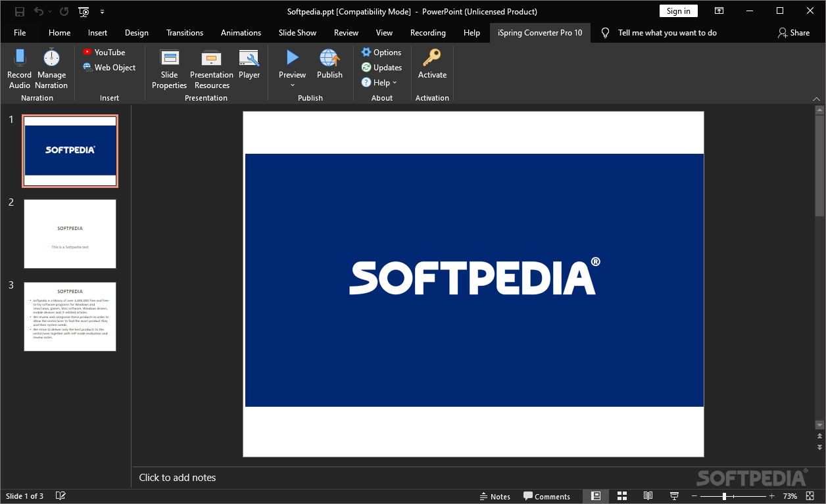Viewport: 826px width, 504px height.
Task: Open Manage Narration
Action: coord(51,68)
